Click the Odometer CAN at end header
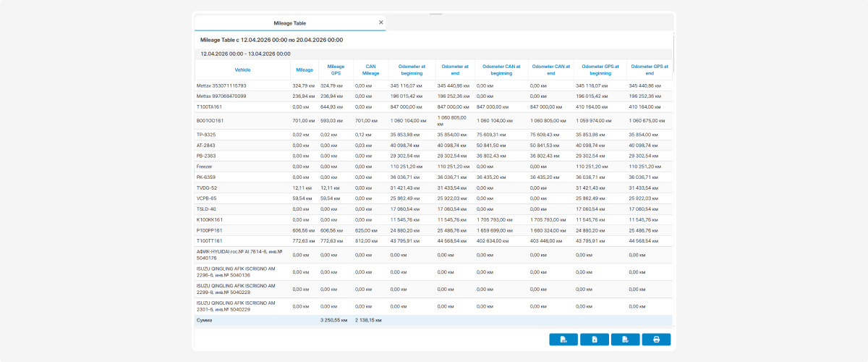The image size is (868, 362). point(550,70)
